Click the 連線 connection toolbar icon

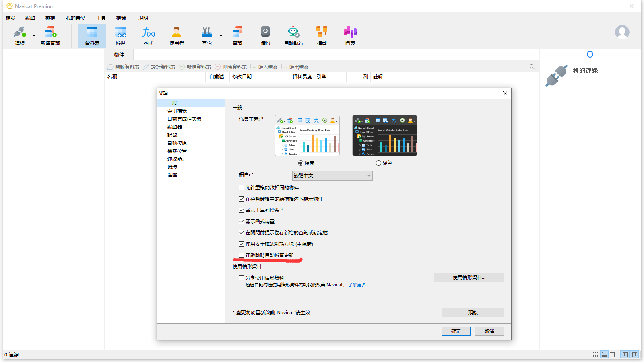pos(20,36)
